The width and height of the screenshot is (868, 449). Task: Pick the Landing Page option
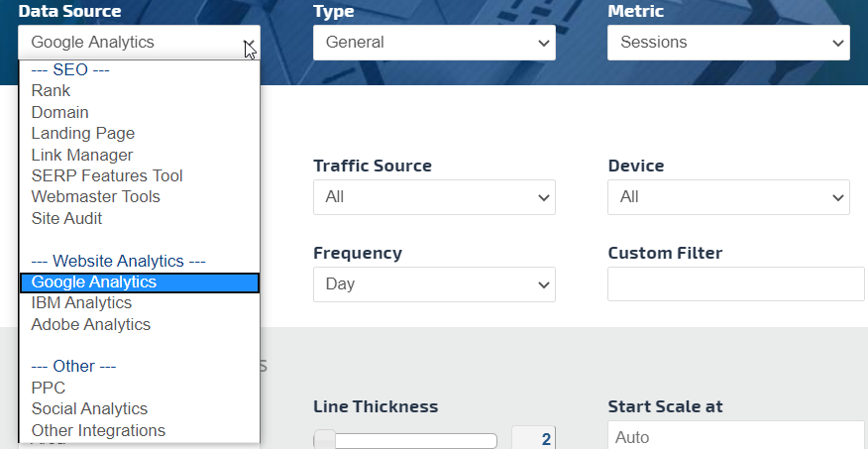click(x=82, y=134)
